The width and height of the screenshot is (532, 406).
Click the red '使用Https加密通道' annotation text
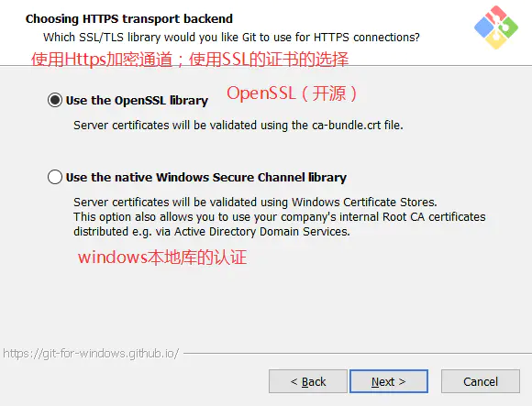[x=102, y=60]
